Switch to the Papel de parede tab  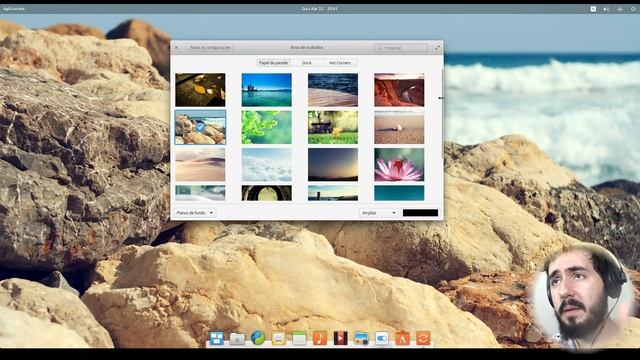pyautogui.click(x=273, y=63)
